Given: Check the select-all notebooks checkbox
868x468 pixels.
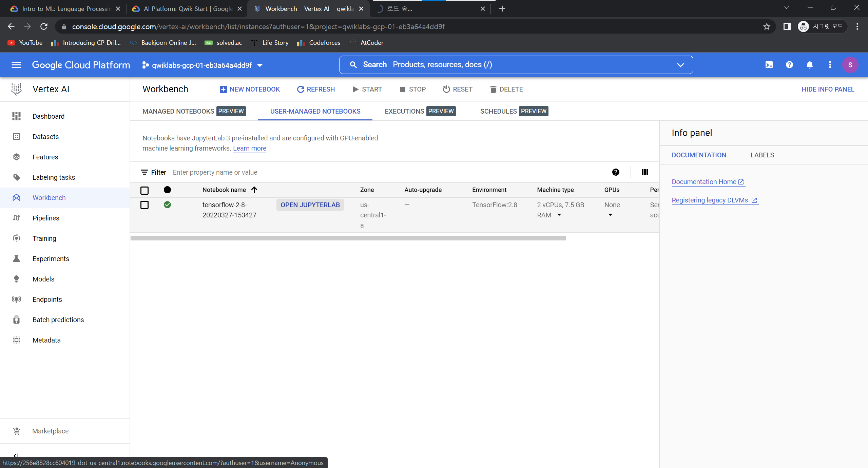Looking at the screenshot, I should click(x=144, y=190).
